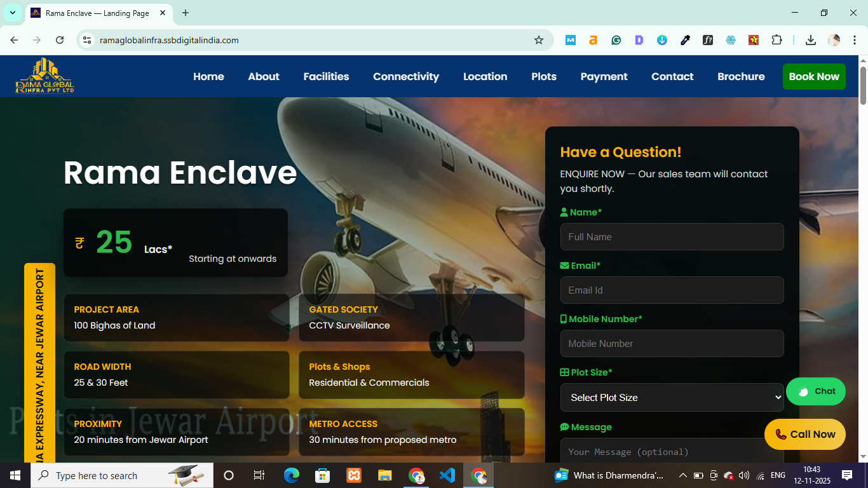Launch XAMPP from the taskbar
Viewport: 868px width, 488px height.
[x=354, y=475]
